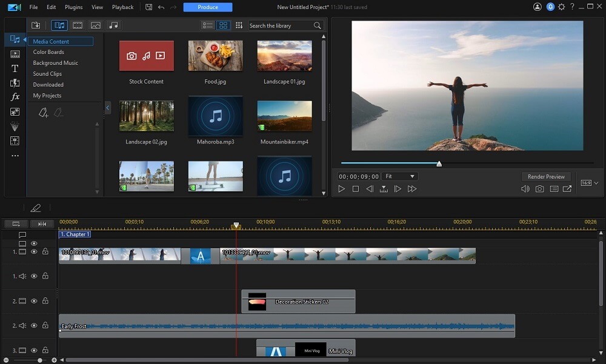The image size is (606, 364).
Task: Switch to the Produce tab
Action: click(x=208, y=7)
